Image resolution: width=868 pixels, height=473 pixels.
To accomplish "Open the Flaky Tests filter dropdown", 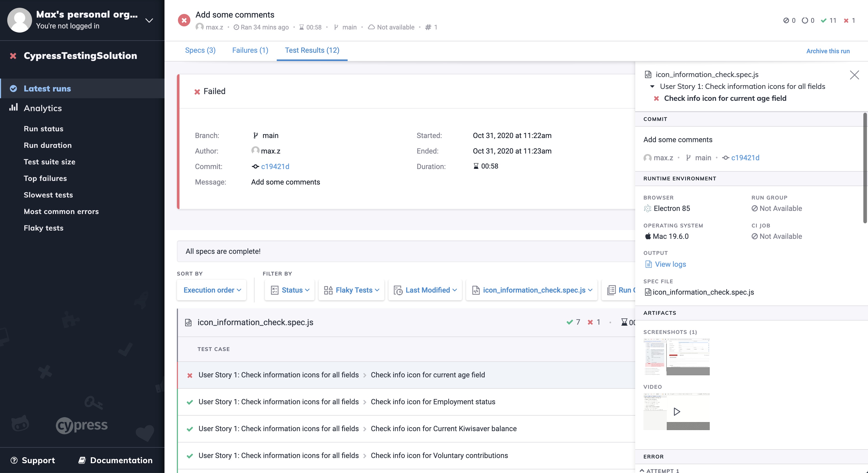I will point(351,290).
